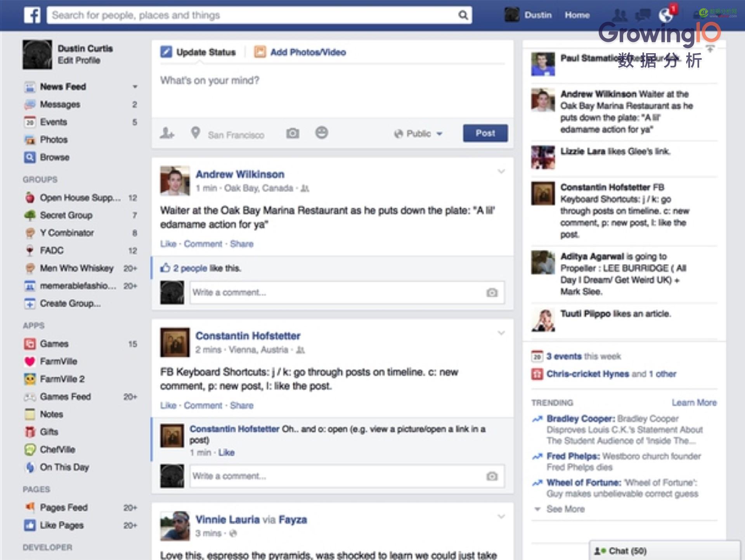Open Andrew Wilkinson's post options chevron
This screenshot has width=745, height=560.
(x=501, y=172)
